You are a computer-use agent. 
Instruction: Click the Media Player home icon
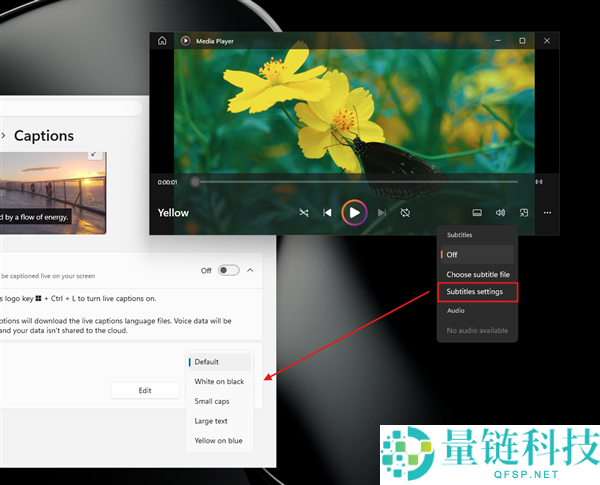pyautogui.click(x=162, y=41)
